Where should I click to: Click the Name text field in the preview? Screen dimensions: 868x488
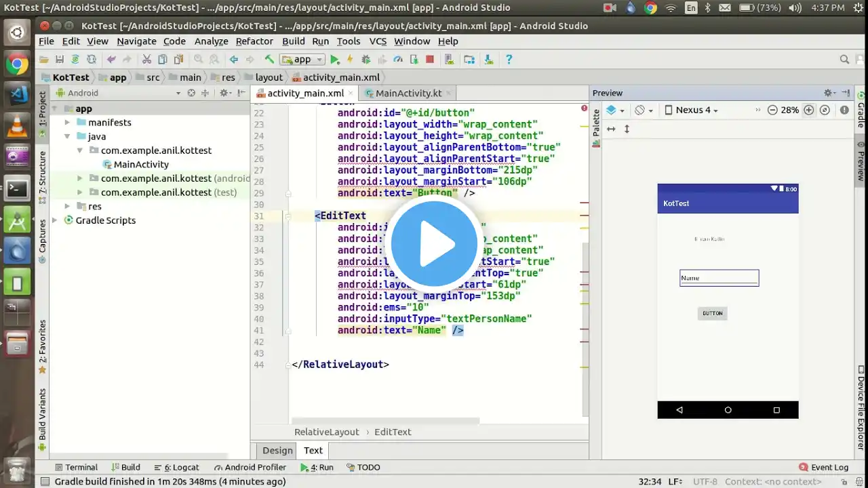(719, 278)
